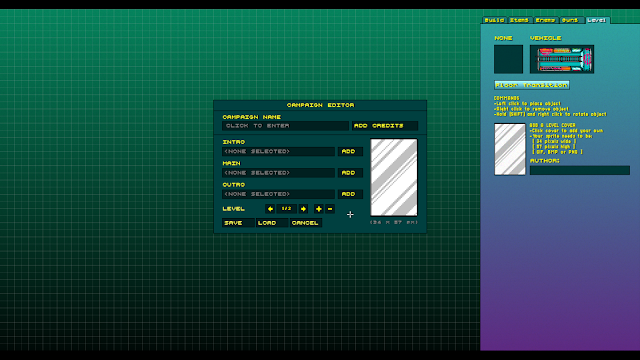Focus the Author input field

coord(580,170)
